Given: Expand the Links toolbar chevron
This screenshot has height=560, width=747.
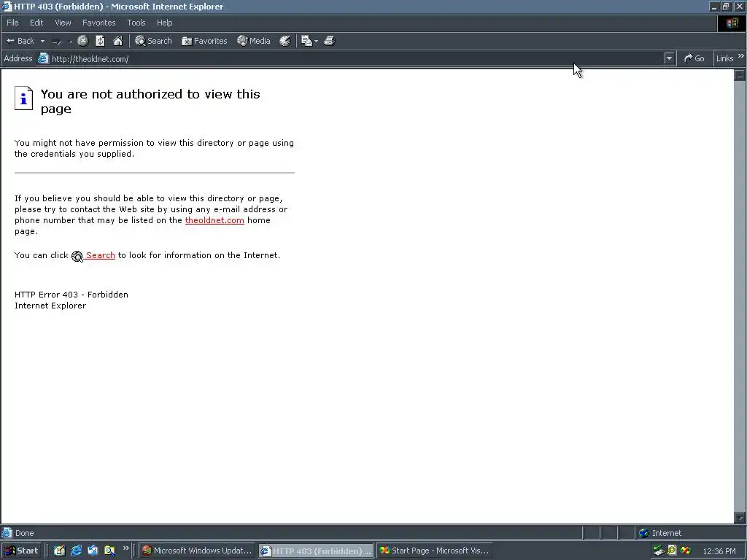Looking at the screenshot, I should point(741,56).
